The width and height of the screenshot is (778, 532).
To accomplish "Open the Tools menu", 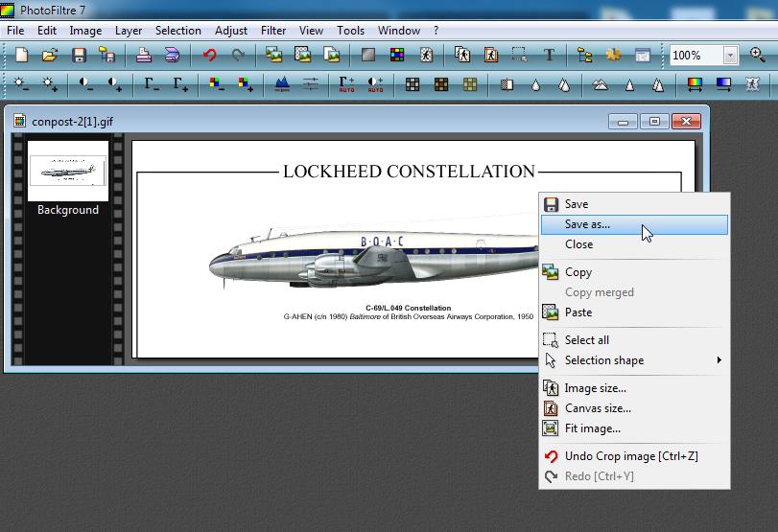I will (350, 31).
